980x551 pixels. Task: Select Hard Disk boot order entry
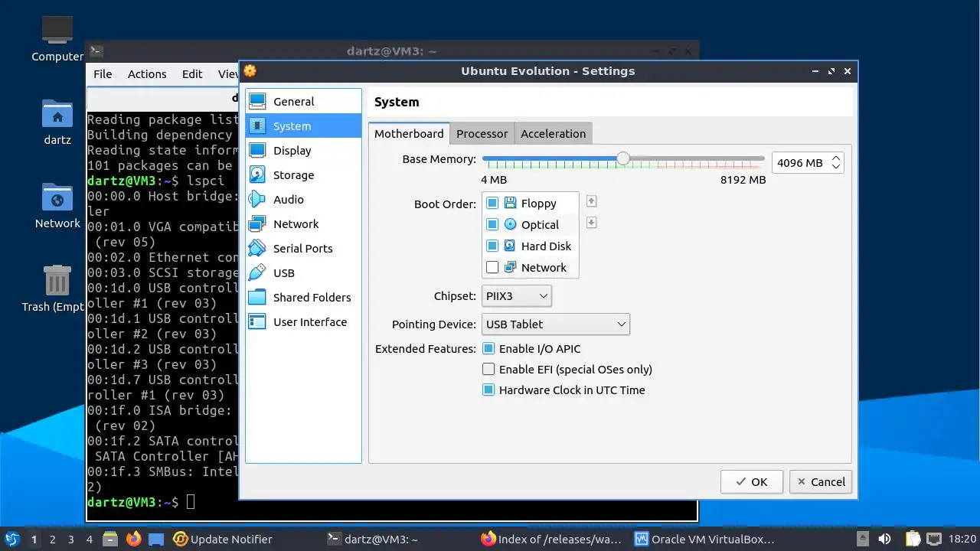530,246
